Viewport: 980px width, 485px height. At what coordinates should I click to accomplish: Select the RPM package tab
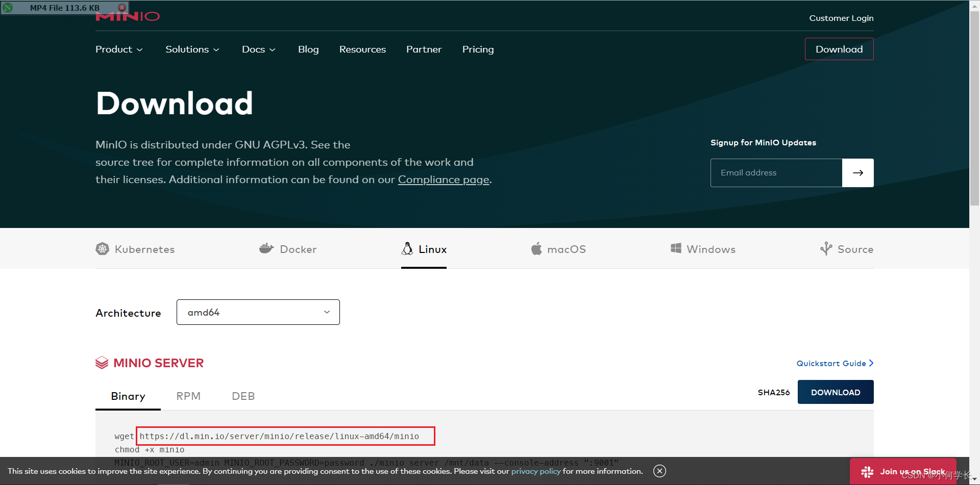(188, 396)
